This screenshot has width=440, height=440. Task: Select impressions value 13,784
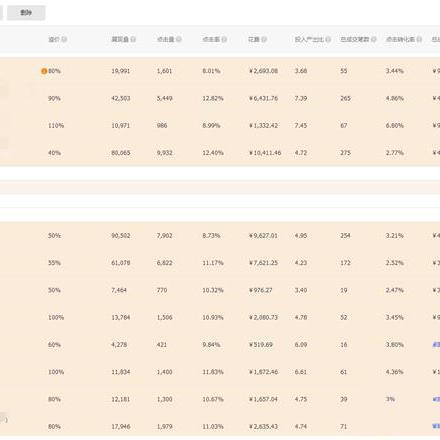tap(121, 318)
